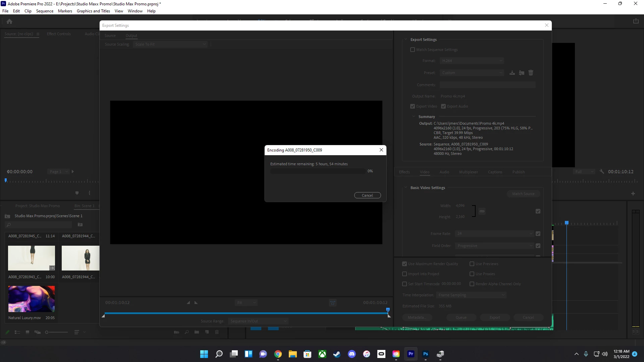Select the Natural Luxury.mov thumbnail
The width and height of the screenshot is (644, 362).
pyautogui.click(x=32, y=299)
